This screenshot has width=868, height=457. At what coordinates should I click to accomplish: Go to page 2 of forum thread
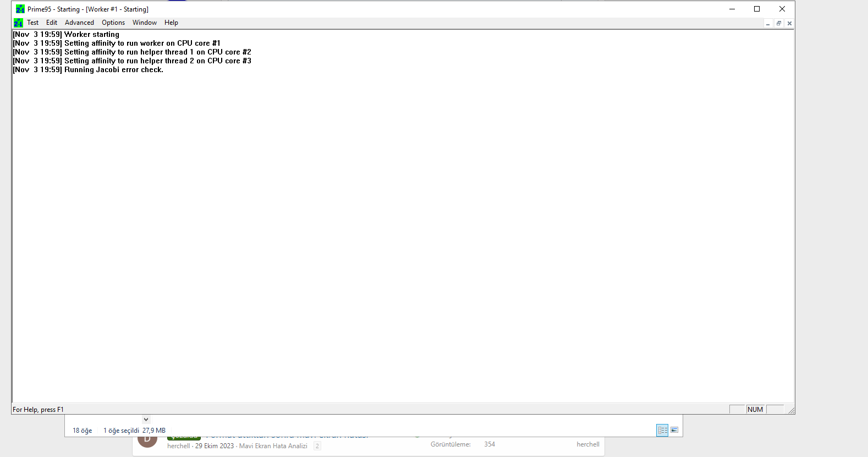(317, 446)
